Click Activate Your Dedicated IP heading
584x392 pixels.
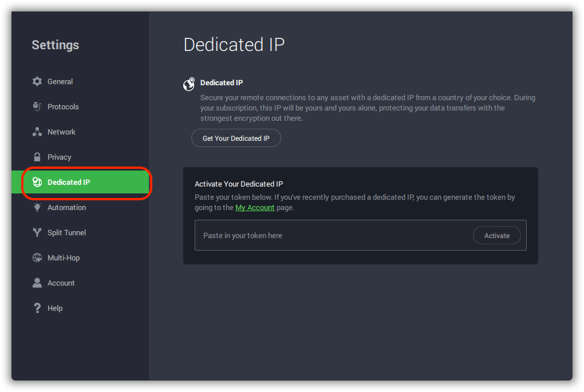(239, 184)
